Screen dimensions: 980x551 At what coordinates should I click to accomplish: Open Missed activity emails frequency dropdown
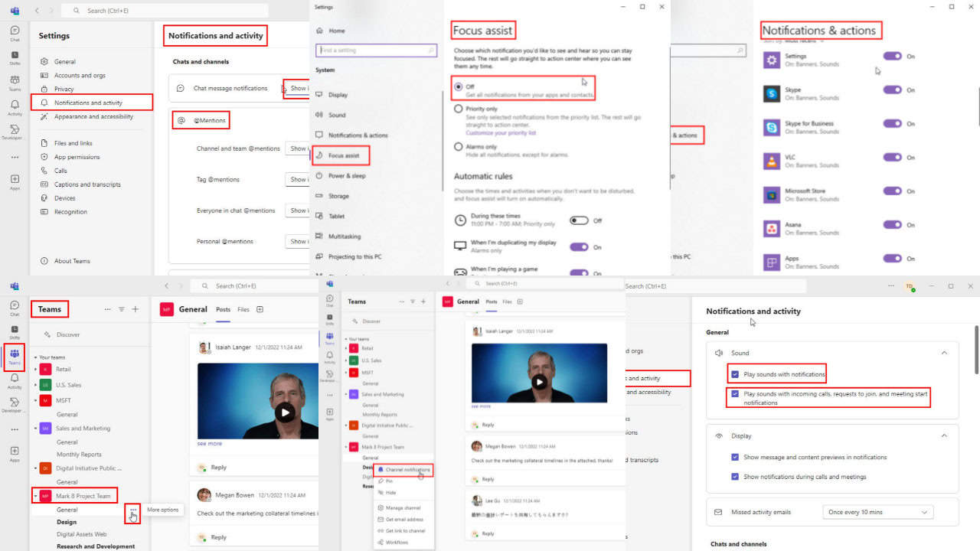click(878, 512)
